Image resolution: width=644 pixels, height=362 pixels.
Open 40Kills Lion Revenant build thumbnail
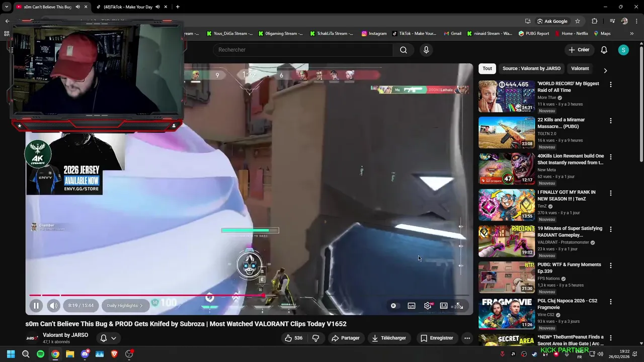507,168
